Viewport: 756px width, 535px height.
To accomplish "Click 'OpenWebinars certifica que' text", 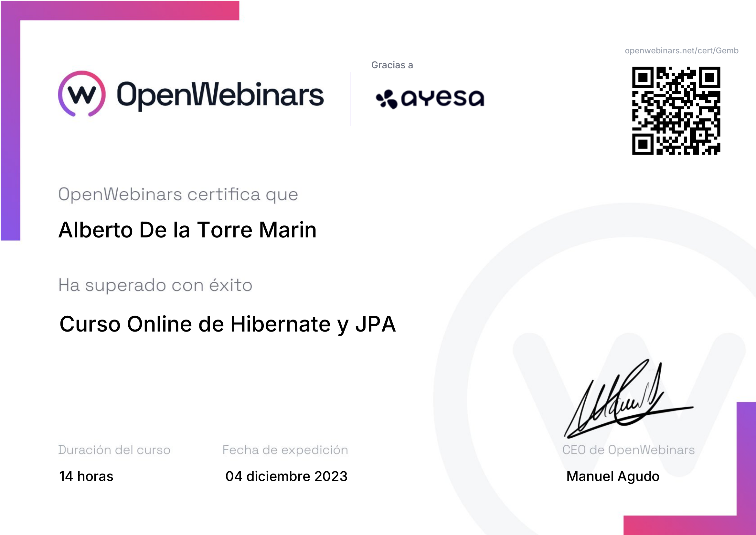I will 178,195.
